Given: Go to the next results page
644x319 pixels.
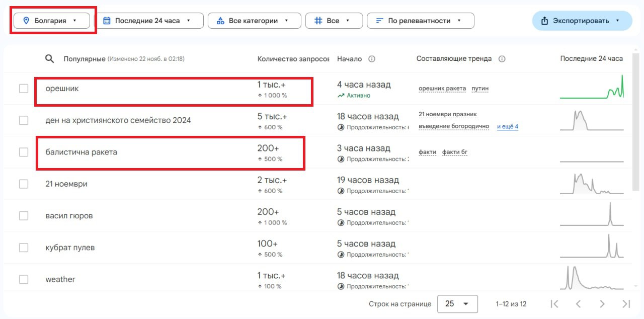Looking at the screenshot, I should tap(602, 303).
